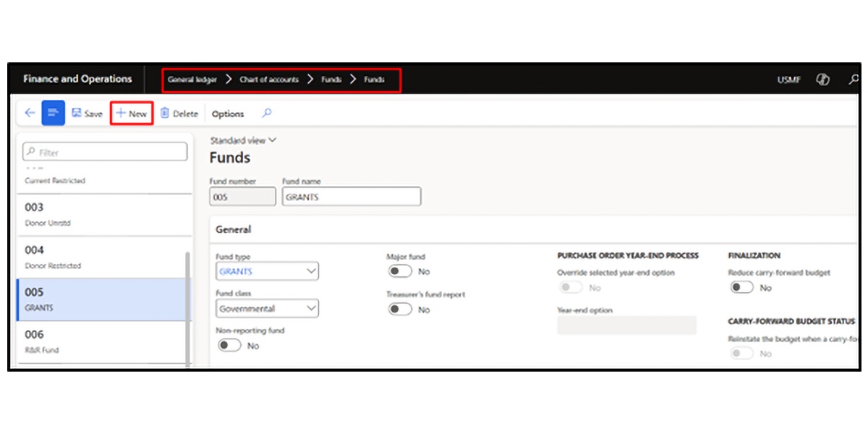This screenshot has height=434, width=868.
Task: Click the New plus icon
Action: point(122,114)
